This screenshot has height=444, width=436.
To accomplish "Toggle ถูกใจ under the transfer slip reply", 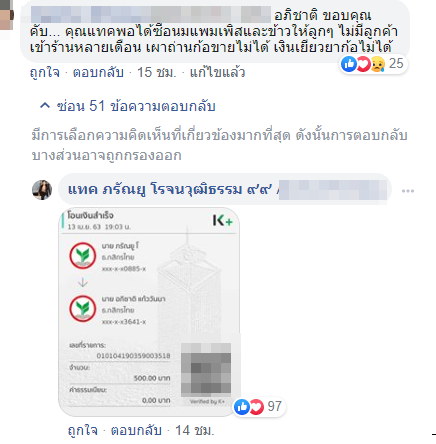I will click(x=83, y=430).
